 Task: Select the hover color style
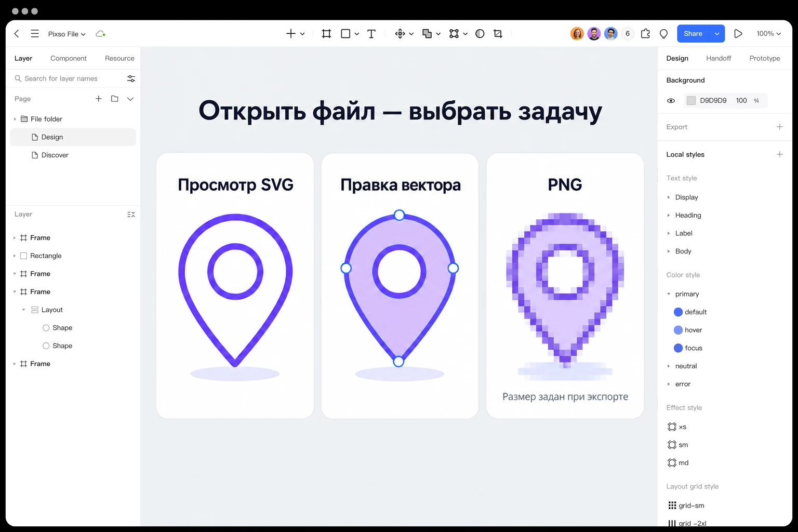pyautogui.click(x=688, y=330)
